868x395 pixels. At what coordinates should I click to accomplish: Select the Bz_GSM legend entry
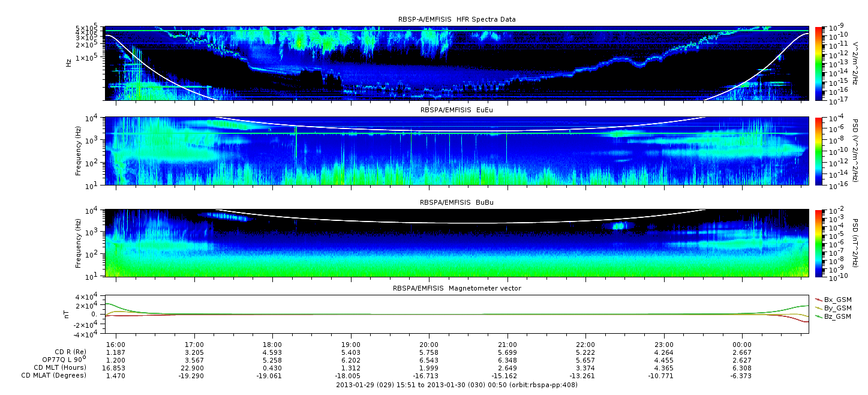[x=833, y=316]
